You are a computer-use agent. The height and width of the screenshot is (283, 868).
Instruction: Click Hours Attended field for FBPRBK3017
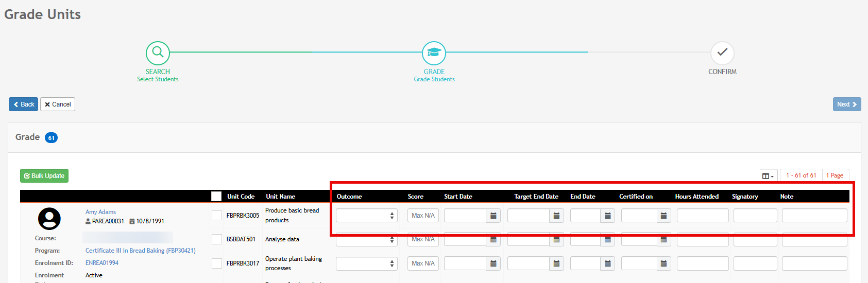[x=703, y=263]
